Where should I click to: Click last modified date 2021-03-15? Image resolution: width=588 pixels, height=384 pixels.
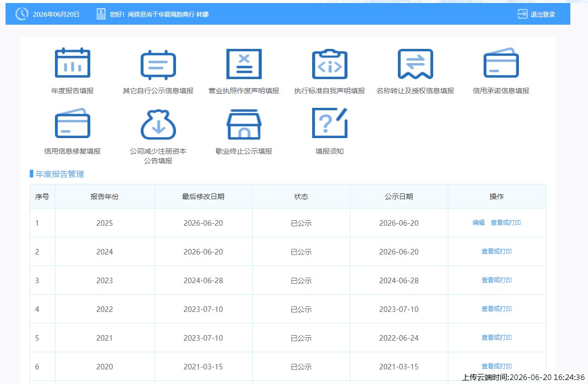pos(203,367)
